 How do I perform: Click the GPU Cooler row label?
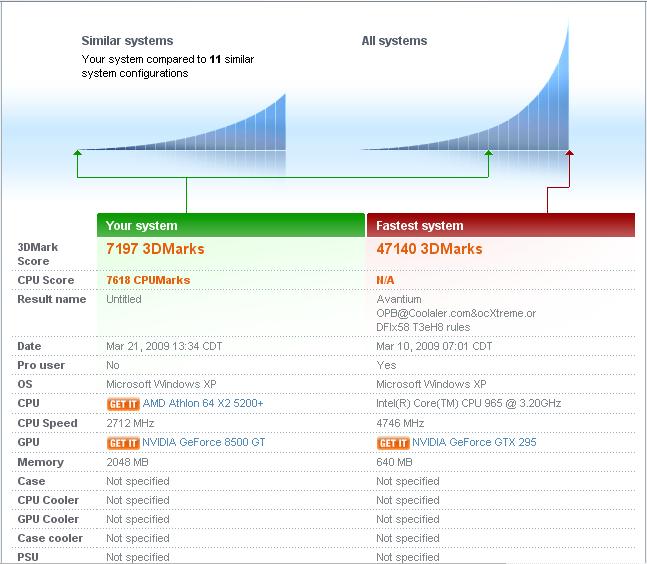[x=48, y=519]
